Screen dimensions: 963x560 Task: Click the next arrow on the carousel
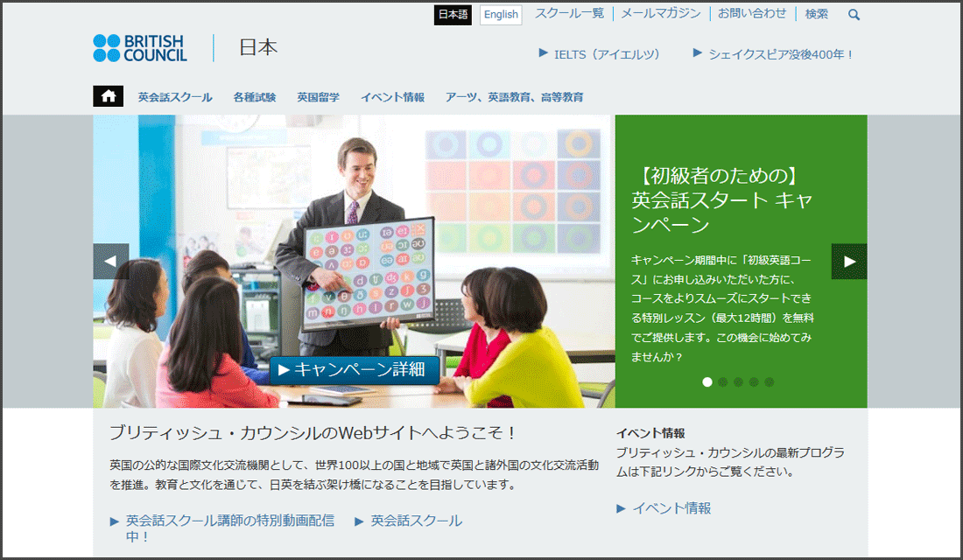click(x=848, y=262)
